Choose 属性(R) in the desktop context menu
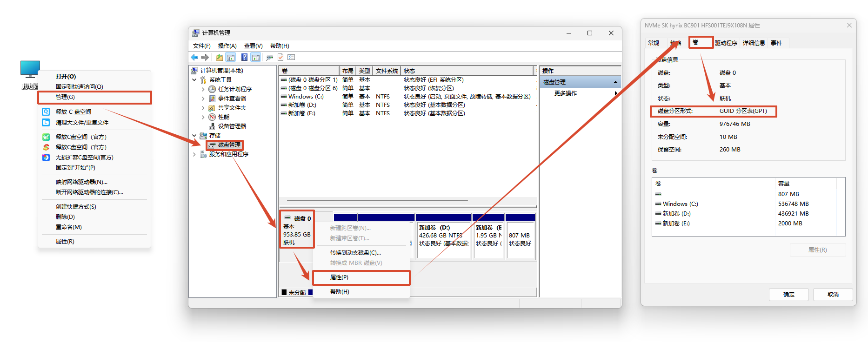868x342 pixels. [x=95, y=242]
